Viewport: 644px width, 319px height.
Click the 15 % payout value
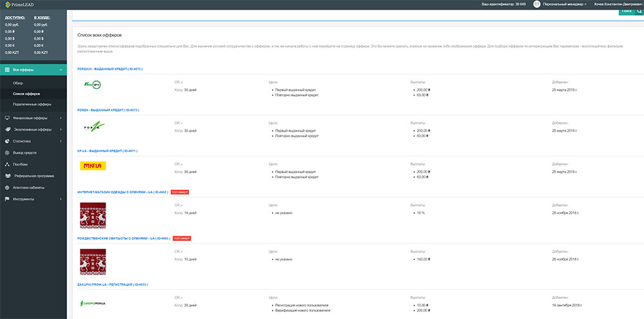point(421,213)
